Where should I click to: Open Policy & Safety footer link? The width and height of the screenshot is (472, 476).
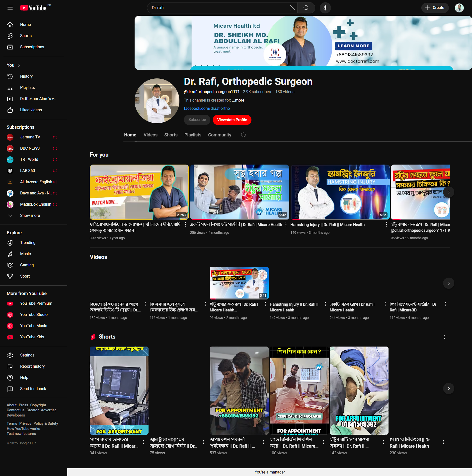[x=46, y=423]
